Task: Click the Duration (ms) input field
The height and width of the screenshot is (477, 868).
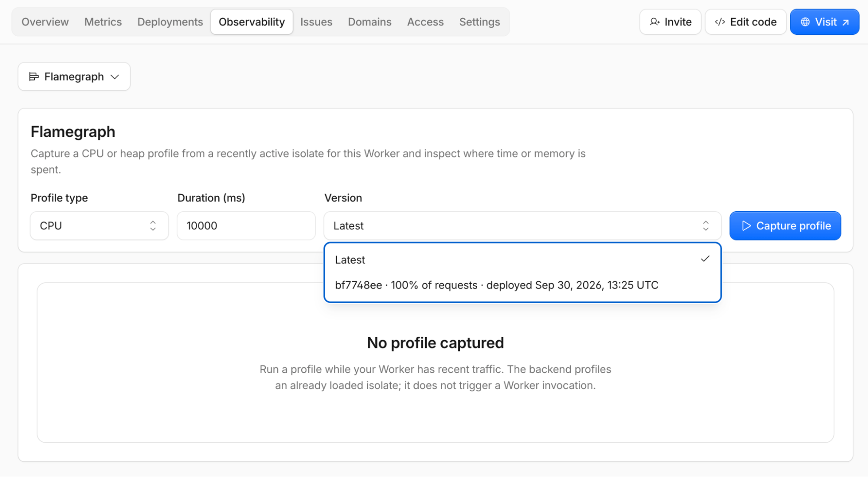Action: pyautogui.click(x=246, y=225)
